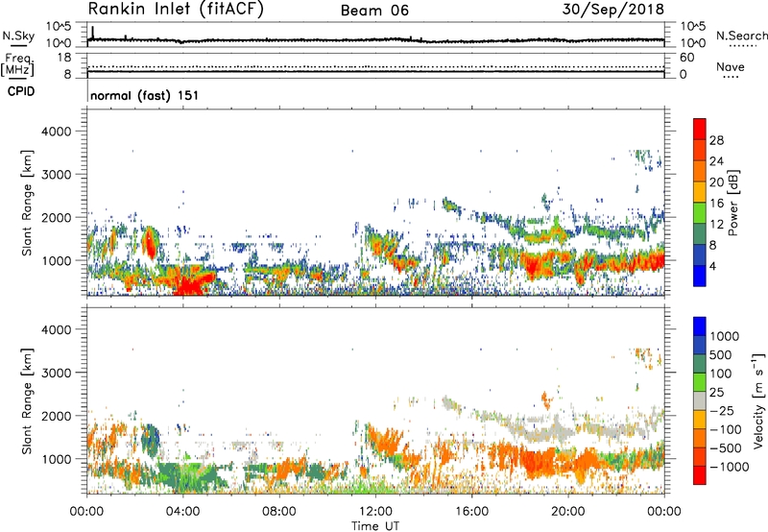
Task: Click power scale value '28'
Action: click(716, 140)
